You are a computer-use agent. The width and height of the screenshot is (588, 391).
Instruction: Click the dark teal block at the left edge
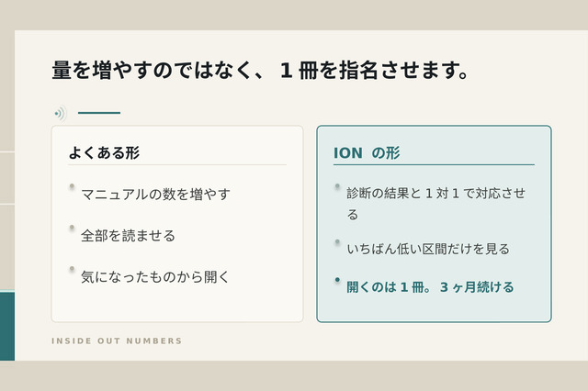(7, 326)
